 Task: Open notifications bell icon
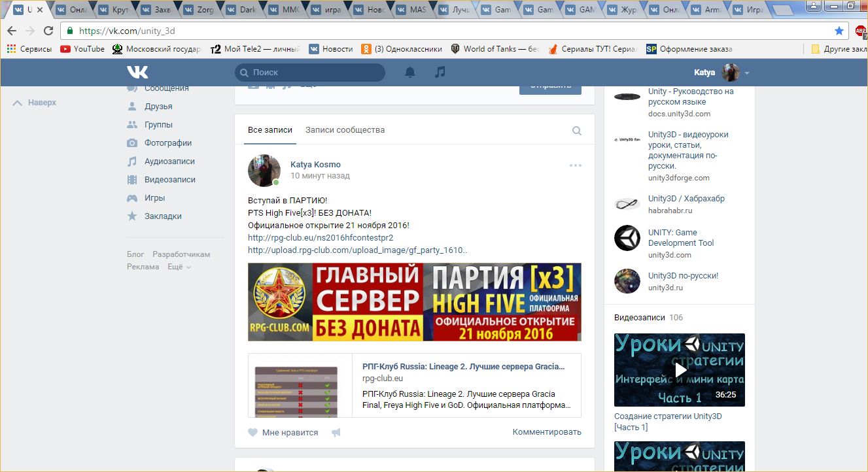(x=410, y=73)
